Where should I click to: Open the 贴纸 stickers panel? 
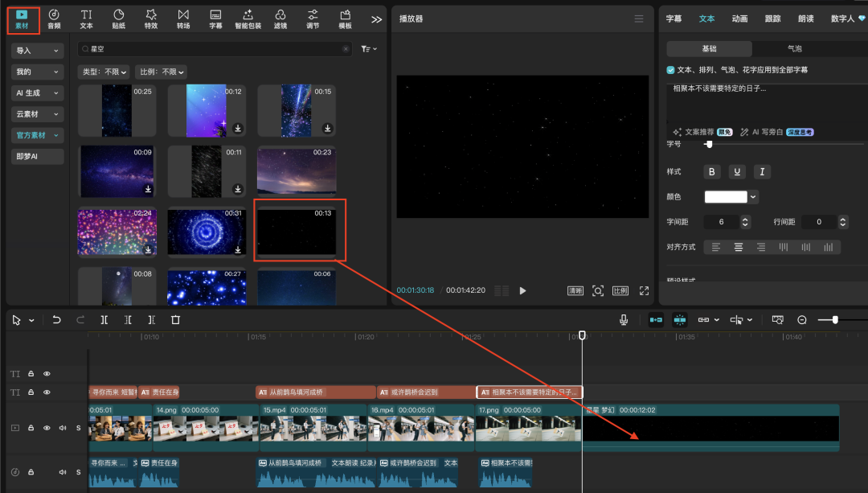118,18
